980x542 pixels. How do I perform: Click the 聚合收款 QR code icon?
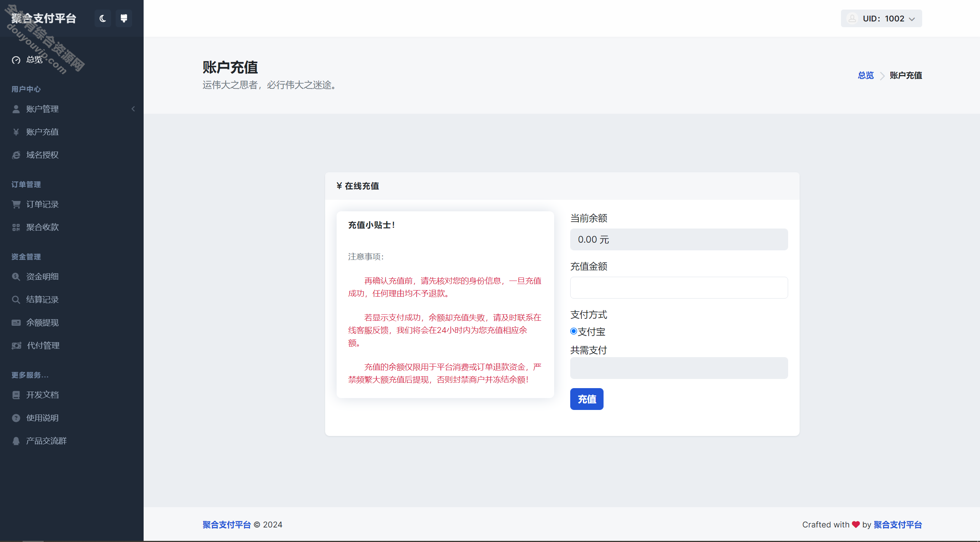(16, 227)
